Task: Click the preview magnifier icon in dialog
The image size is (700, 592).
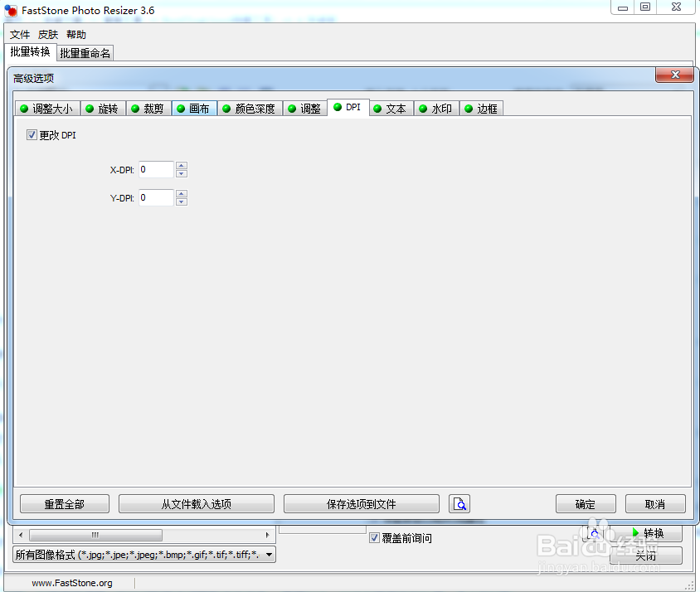Action: [x=459, y=504]
